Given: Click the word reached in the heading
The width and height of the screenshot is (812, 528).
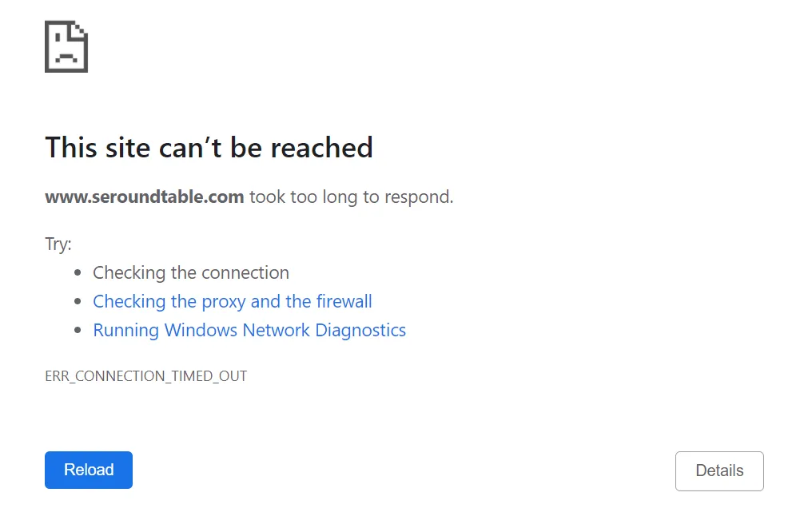Looking at the screenshot, I should point(321,148).
